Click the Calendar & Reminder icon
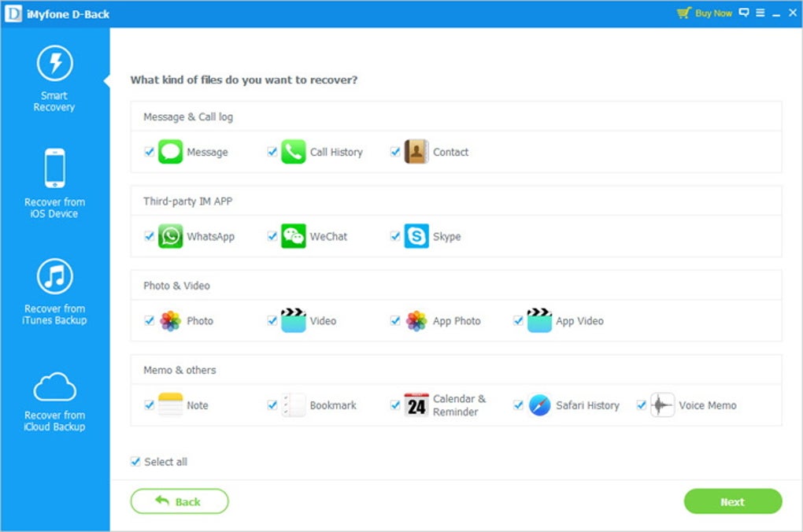The width and height of the screenshot is (803, 532). coord(415,403)
